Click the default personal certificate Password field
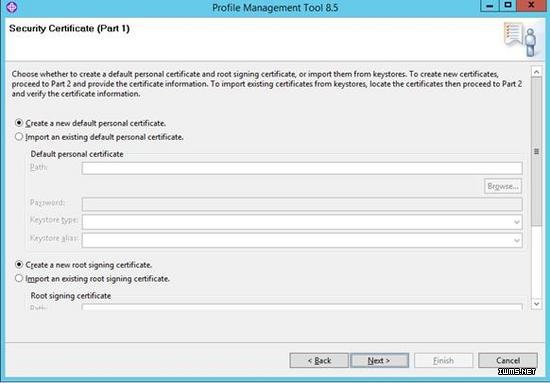This screenshot has width=550, height=383. pyautogui.click(x=302, y=204)
